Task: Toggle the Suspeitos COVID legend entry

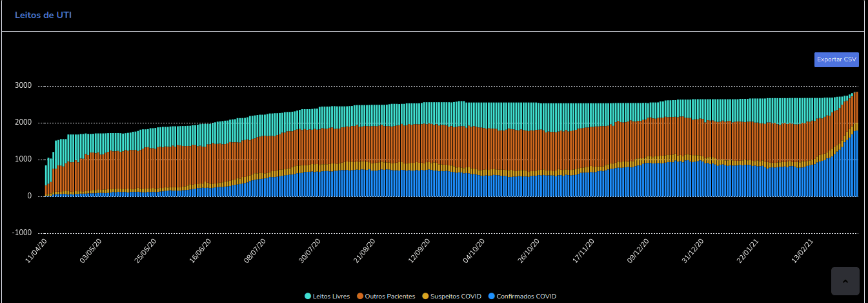Action: coord(452,297)
